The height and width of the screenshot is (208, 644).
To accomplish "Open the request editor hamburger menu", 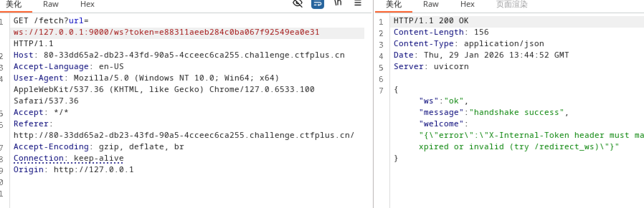I will (357, 3).
